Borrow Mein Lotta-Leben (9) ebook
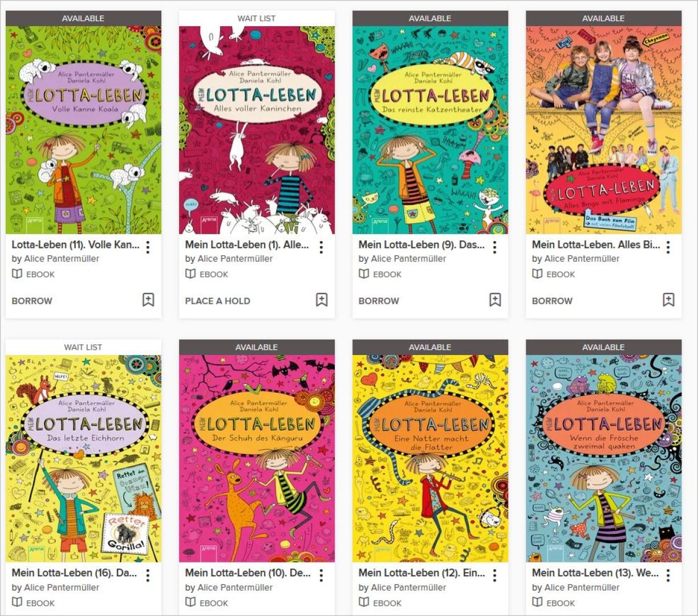This screenshot has height=616, width=698. coord(379,301)
